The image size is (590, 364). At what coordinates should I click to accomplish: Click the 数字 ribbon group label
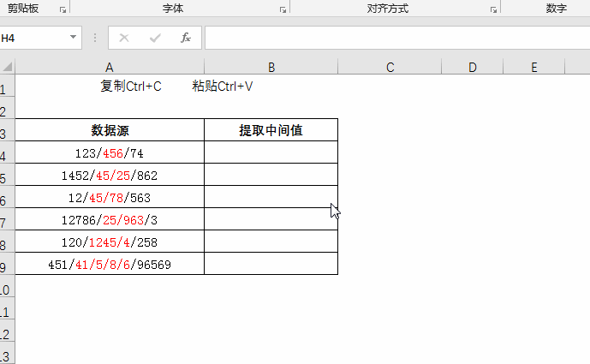(557, 9)
